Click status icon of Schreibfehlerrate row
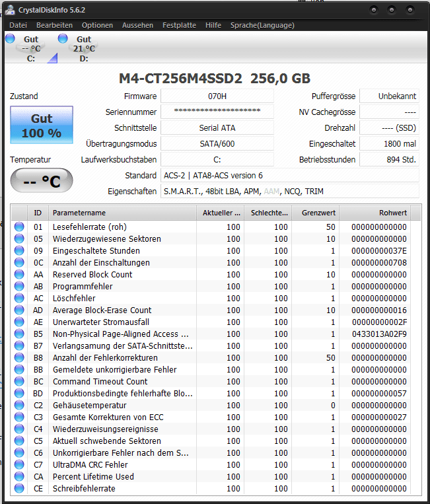 [19, 488]
